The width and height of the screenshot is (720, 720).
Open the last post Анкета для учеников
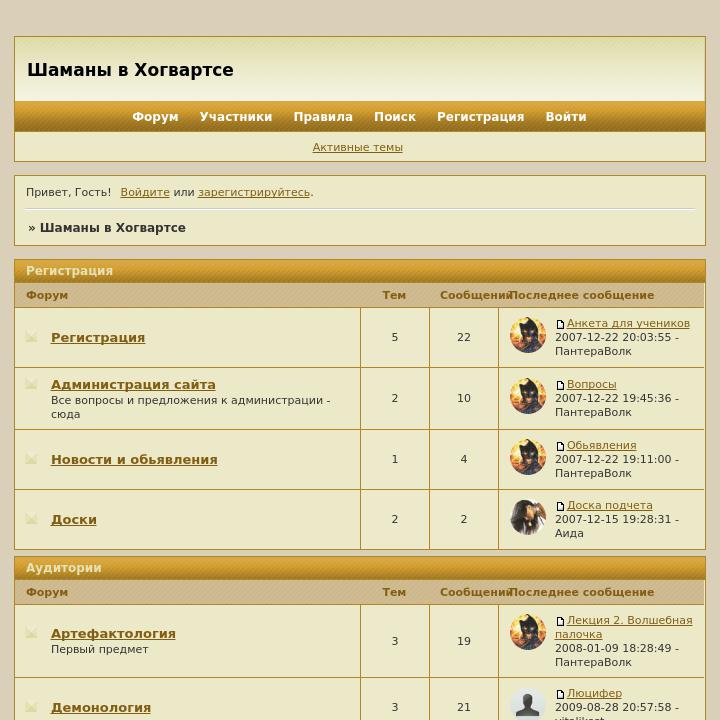click(628, 323)
